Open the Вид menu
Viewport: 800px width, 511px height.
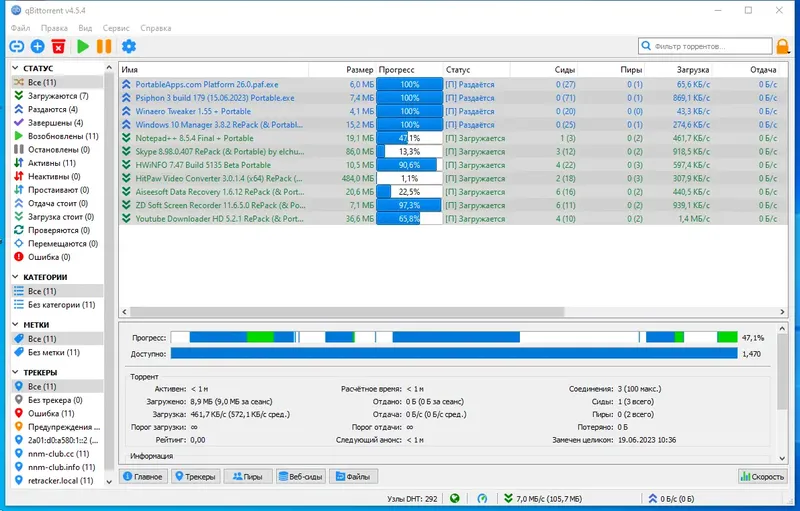click(85, 28)
